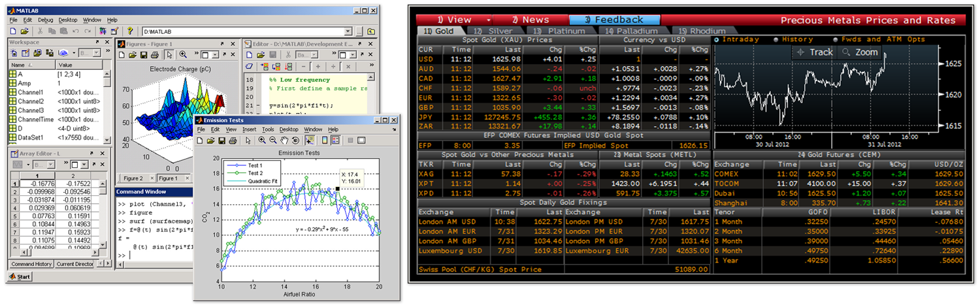Click MATLAB Start button
Viewport: 980px width, 307px height.
click(x=20, y=277)
